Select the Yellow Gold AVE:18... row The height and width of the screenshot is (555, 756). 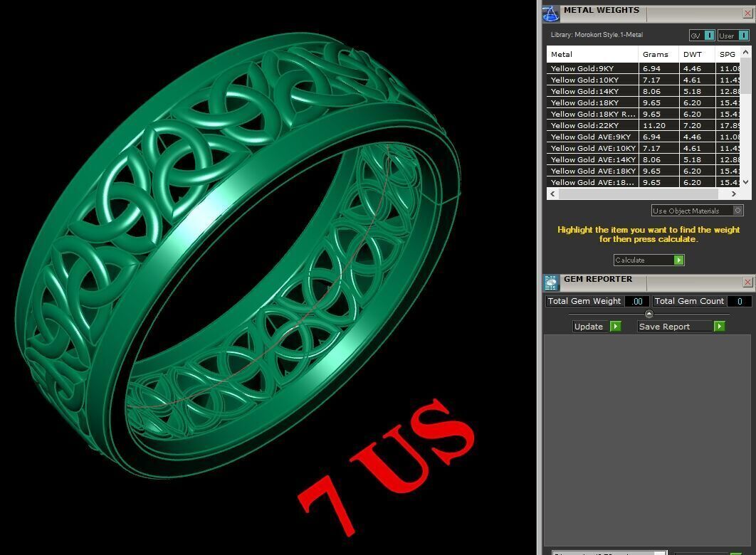(644, 183)
